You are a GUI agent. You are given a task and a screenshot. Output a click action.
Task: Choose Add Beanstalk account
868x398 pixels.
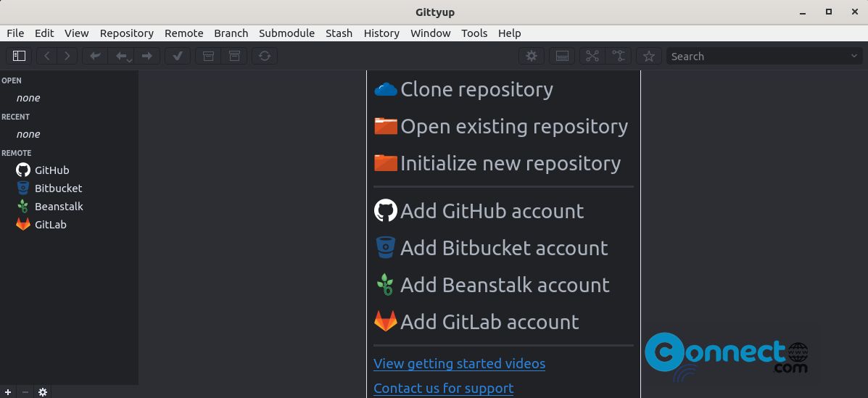(492, 284)
